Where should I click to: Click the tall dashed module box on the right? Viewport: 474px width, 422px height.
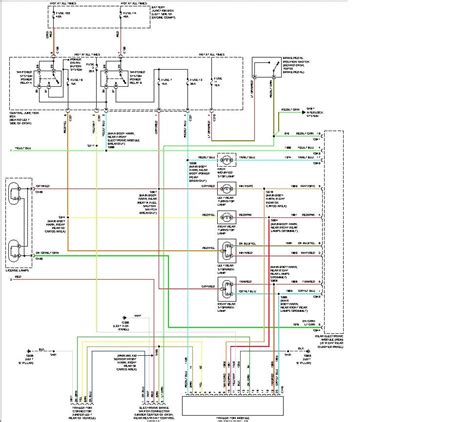point(334,232)
